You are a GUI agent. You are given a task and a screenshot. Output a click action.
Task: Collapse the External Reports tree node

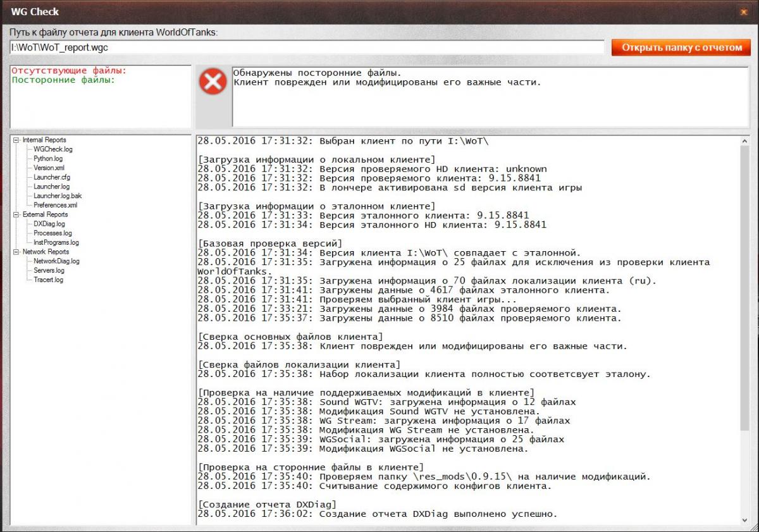click(x=16, y=214)
